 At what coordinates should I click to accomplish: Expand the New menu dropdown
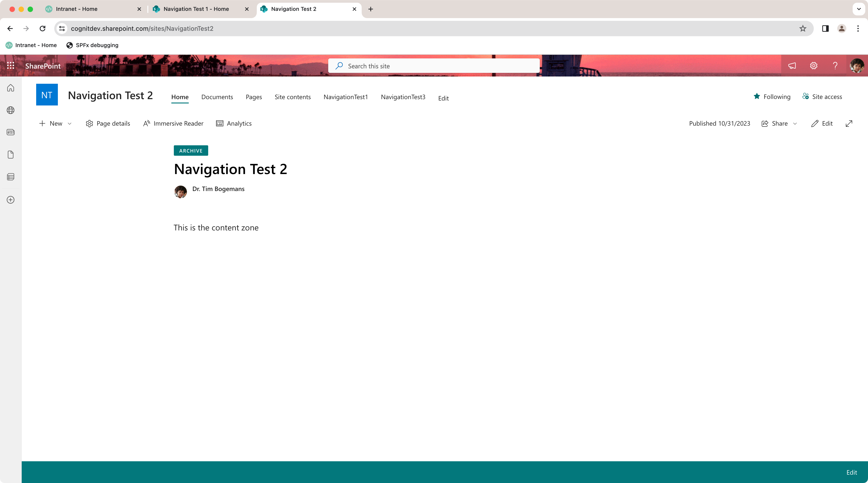pos(69,123)
